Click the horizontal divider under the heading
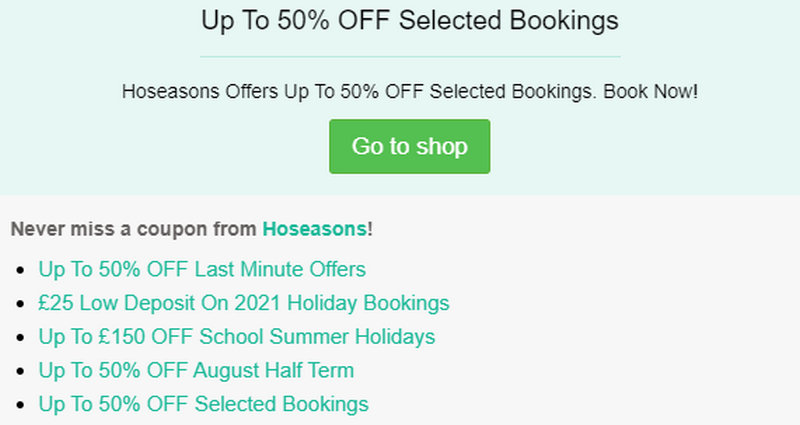 pyautogui.click(x=409, y=57)
